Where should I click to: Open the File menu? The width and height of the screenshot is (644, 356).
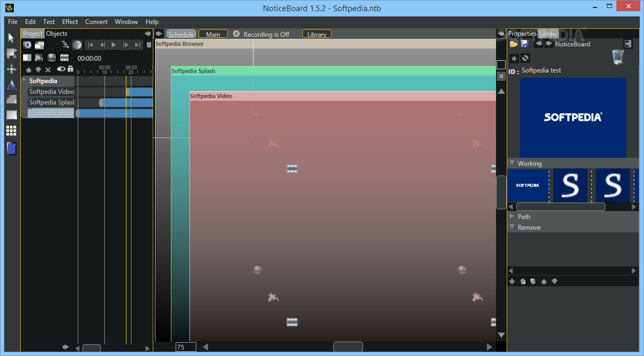[x=13, y=22]
